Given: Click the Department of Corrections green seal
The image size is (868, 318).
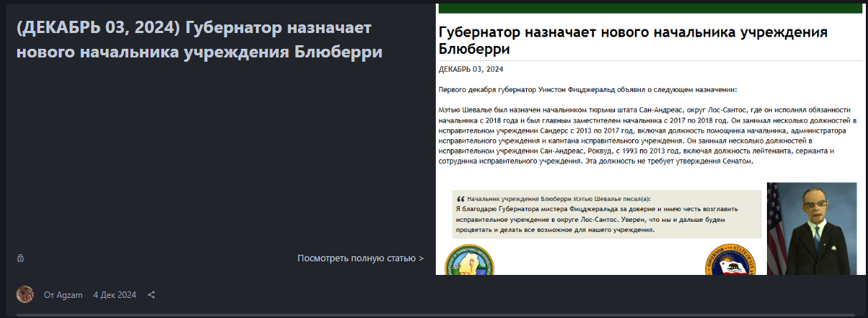Looking at the screenshot, I should point(470,263).
